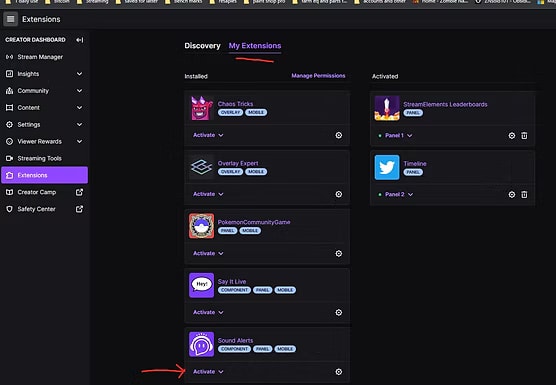Delete Timeline extension with trash icon

(524, 195)
